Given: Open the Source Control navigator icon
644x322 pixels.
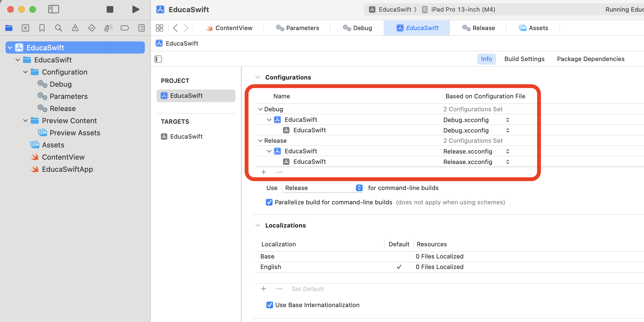Looking at the screenshot, I should coord(25,28).
